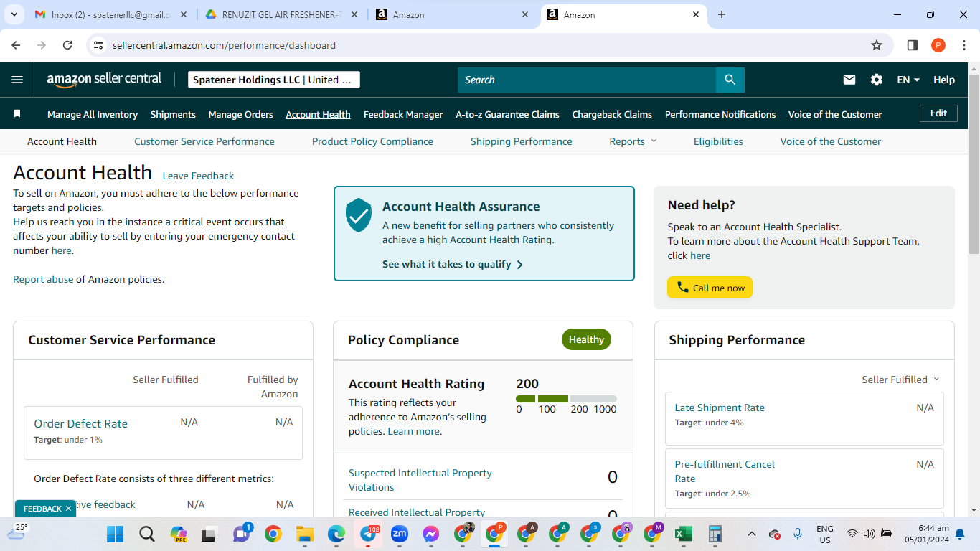Open the Chrome profile avatar P
Image resolution: width=980 pixels, height=551 pixels.
point(938,45)
